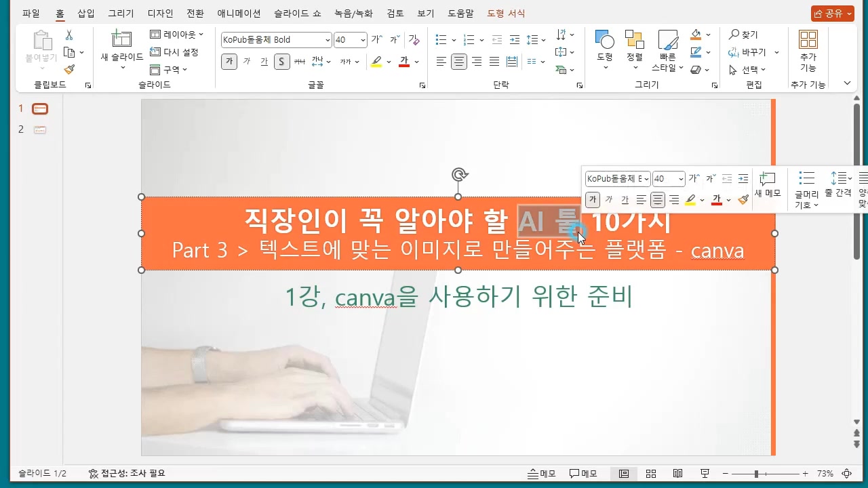The height and width of the screenshot is (488, 868).
Task: Click the zoom slider in status bar
Action: (756, 474)
